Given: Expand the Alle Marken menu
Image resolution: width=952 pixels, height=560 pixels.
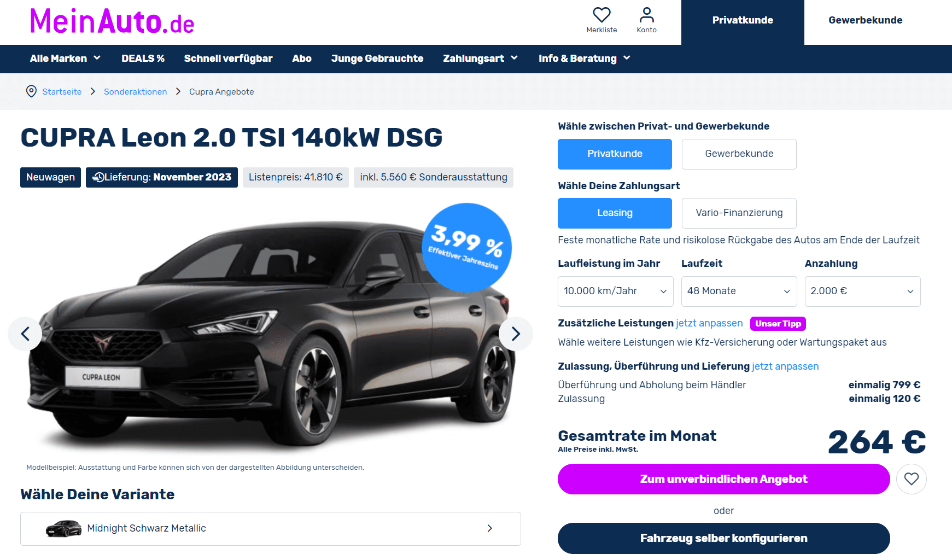Looking at the screenshot, I should coord(65,59).
